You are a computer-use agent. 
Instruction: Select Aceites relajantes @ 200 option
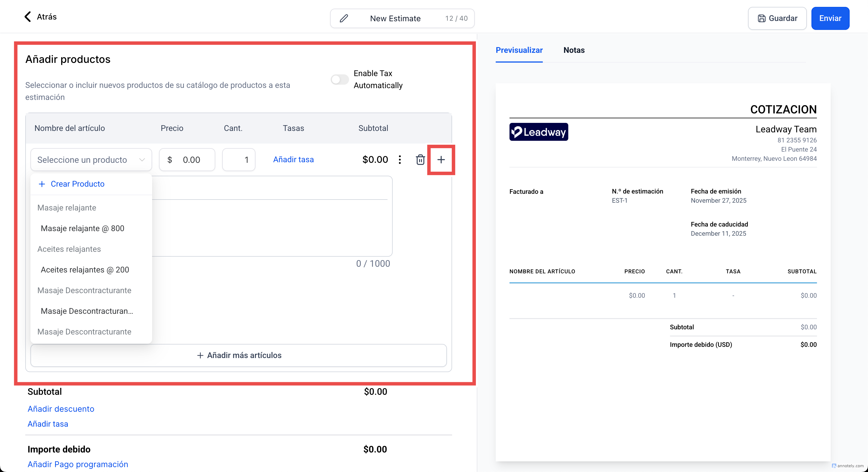point(85,270)
